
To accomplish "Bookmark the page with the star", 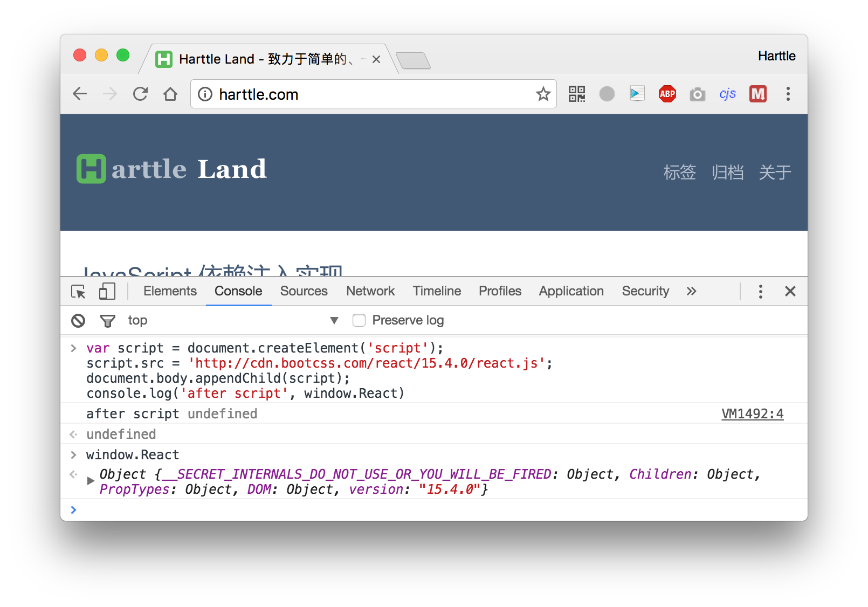I will [543, 94].
